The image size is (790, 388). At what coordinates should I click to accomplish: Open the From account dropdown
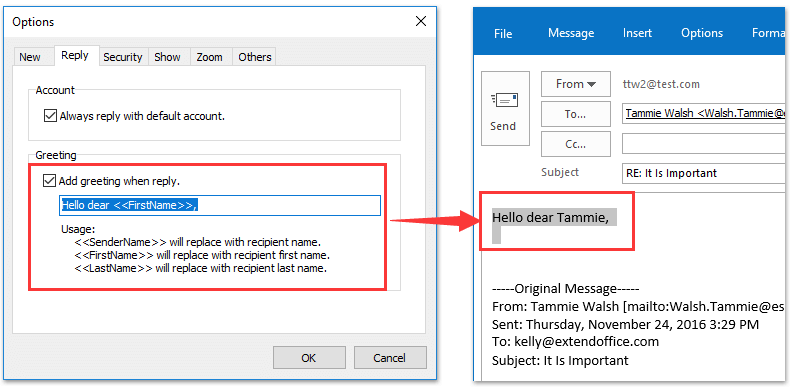[x=575, y=84]
